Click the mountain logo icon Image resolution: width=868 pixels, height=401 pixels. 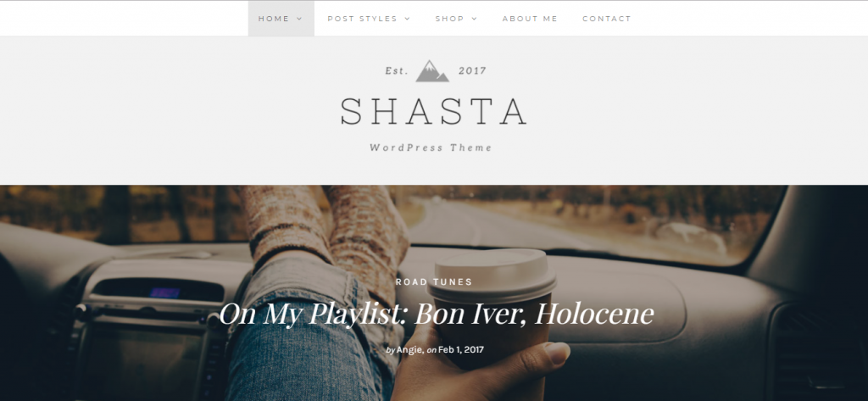point(432,71)
